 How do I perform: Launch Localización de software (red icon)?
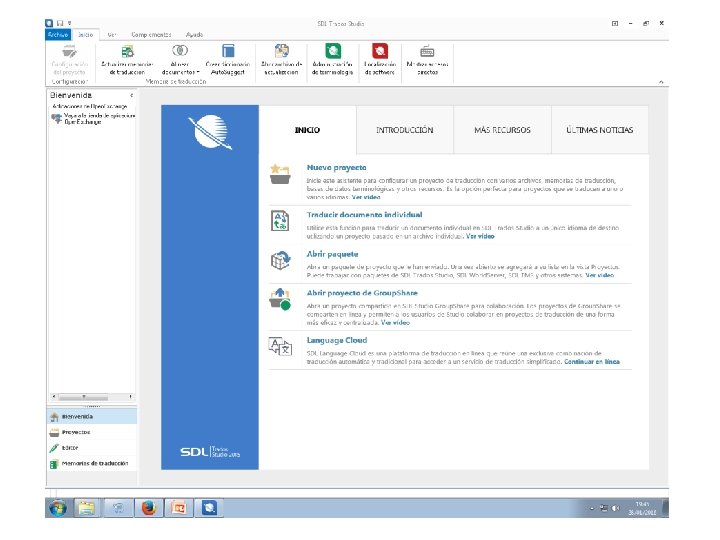[x=380, y=51]
